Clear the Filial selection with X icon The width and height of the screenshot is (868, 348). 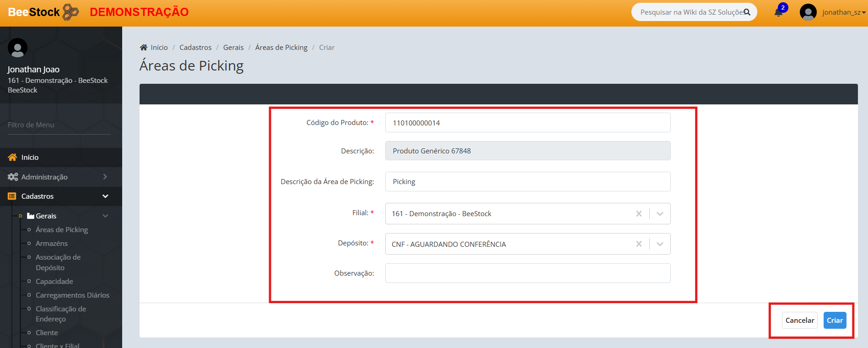[x=639, y=214]
